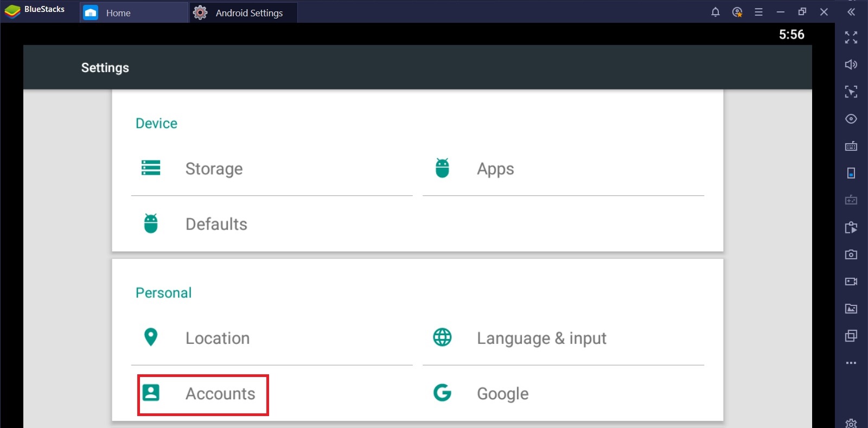This screenshot has height=428, width=868.
Task: Open the notifications bell
Action: click(x=716, y=12)
